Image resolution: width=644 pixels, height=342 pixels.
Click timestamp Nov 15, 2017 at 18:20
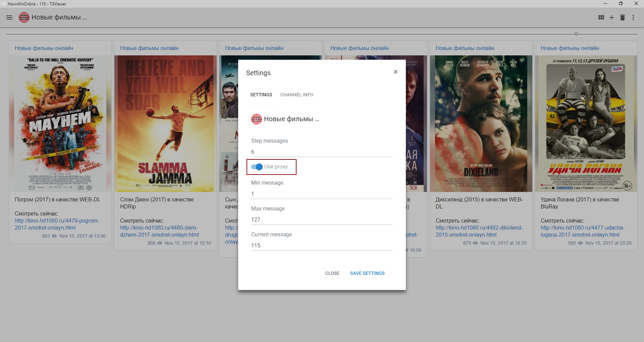tap(503, 243)
